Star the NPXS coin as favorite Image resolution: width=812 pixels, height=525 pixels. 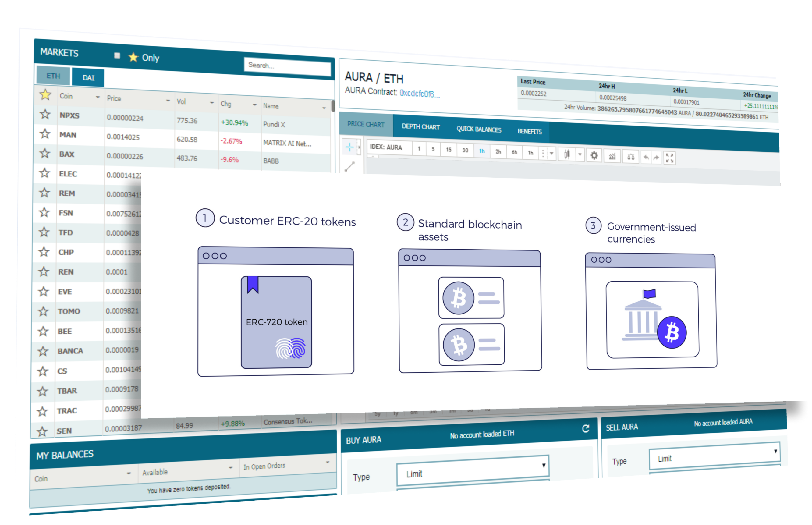point(45,115)
